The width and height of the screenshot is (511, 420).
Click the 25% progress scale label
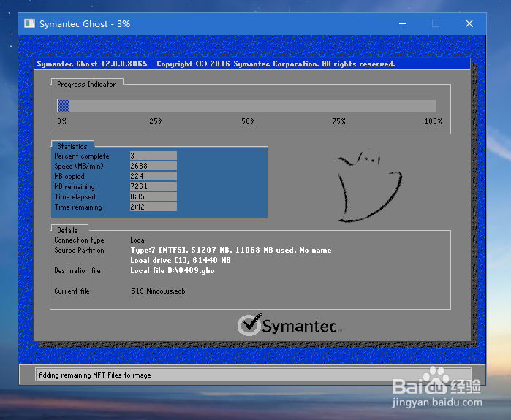pos(156,121)
